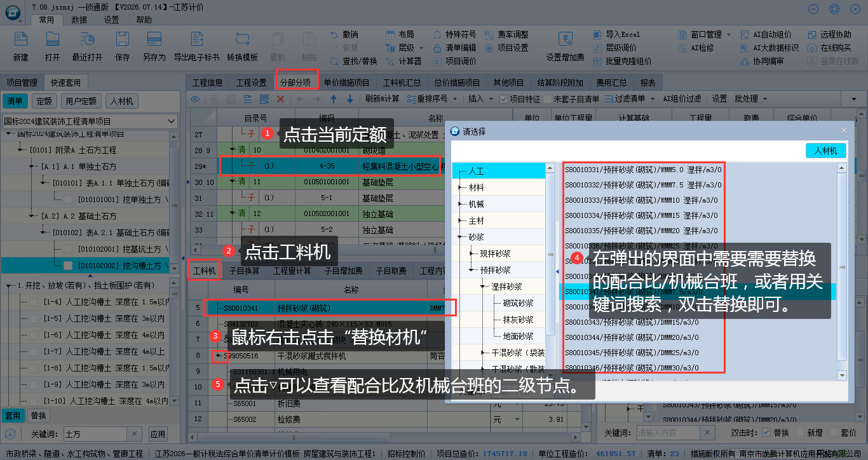The width and height of the screenshot is (868, 460).
Task: Toggle the eye visibility icon in grid toolbar
Action: point(196,99)
